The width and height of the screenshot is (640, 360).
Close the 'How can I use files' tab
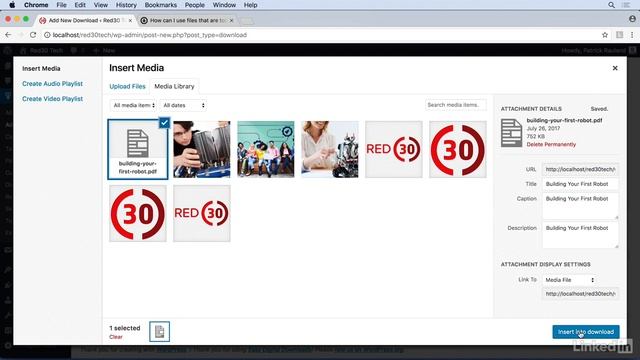coord(231,20)
